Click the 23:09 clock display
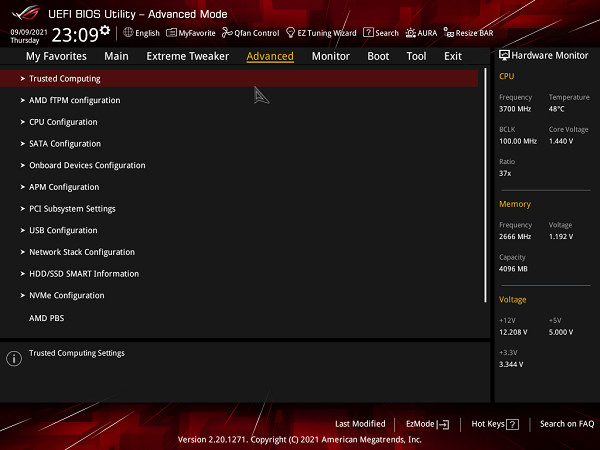This screenshot has width=600, height=450. tap(75, 35)
